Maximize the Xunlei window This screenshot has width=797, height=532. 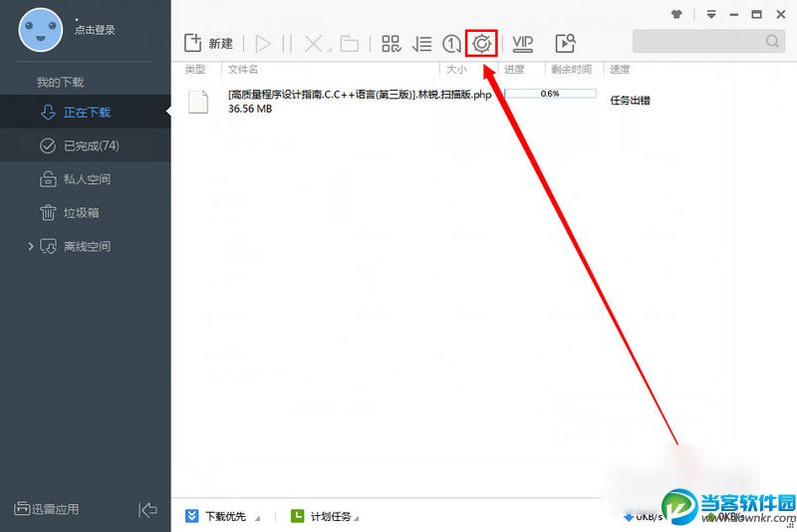tap(756, 15)
